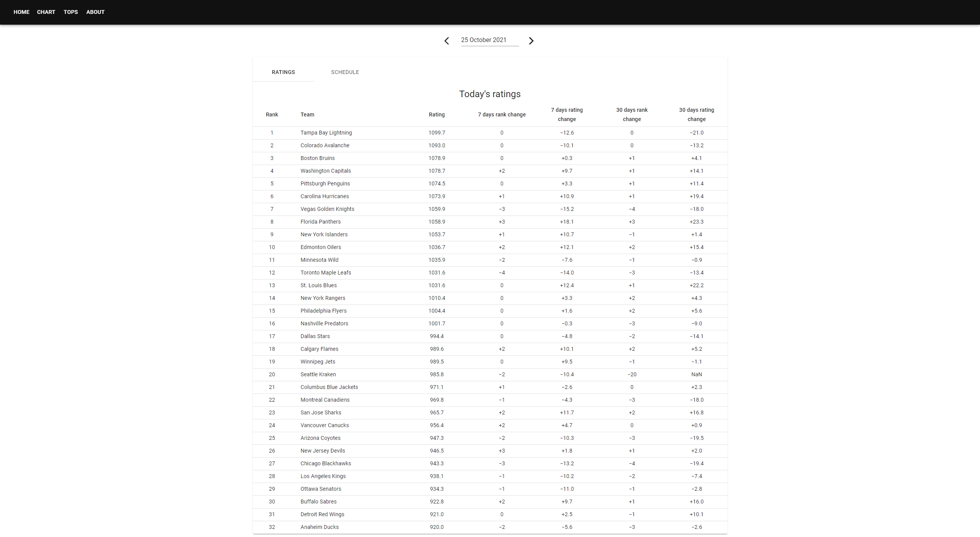Click Seattle Kraken team name
980x537 pixels.
click(x=318, y=374)
